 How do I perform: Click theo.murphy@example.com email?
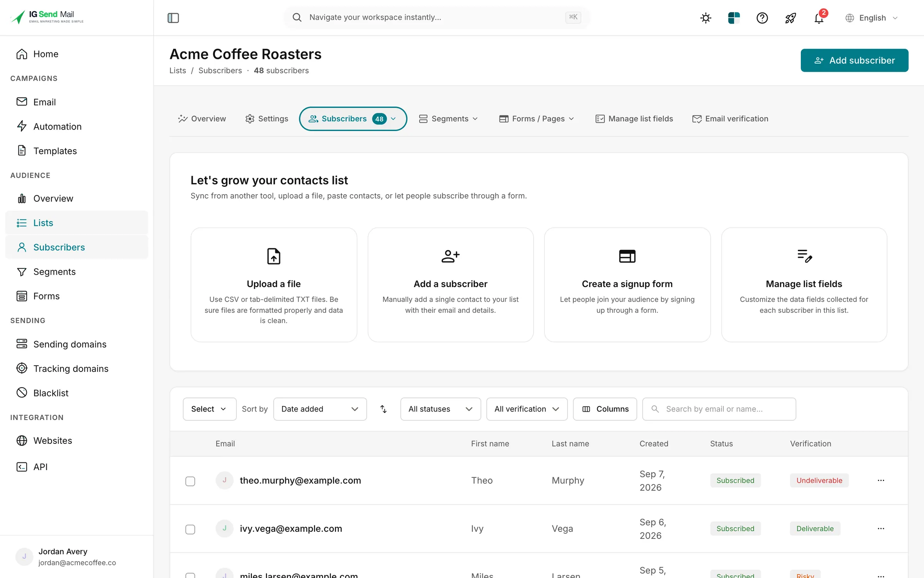(300, 481)
